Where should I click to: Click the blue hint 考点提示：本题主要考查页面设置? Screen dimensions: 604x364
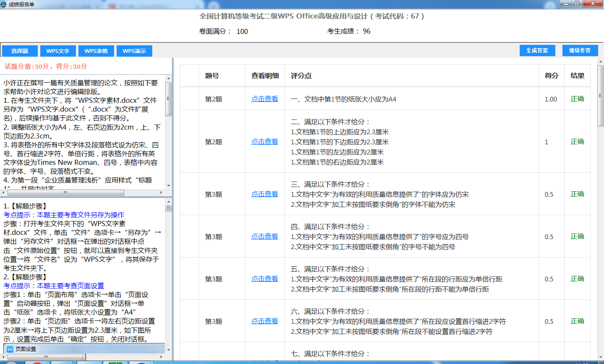tap(54, 286)
